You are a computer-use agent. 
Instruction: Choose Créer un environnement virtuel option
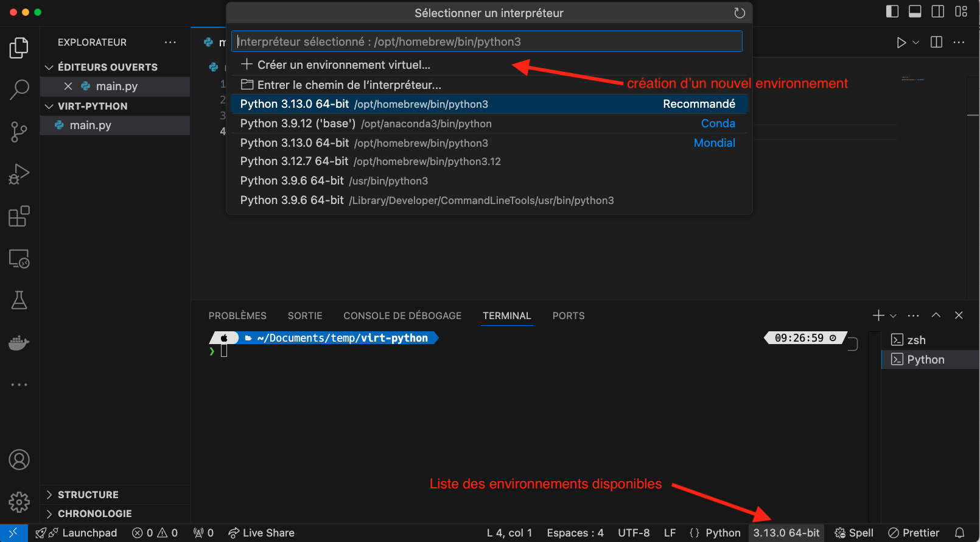[x=343, y=65]
